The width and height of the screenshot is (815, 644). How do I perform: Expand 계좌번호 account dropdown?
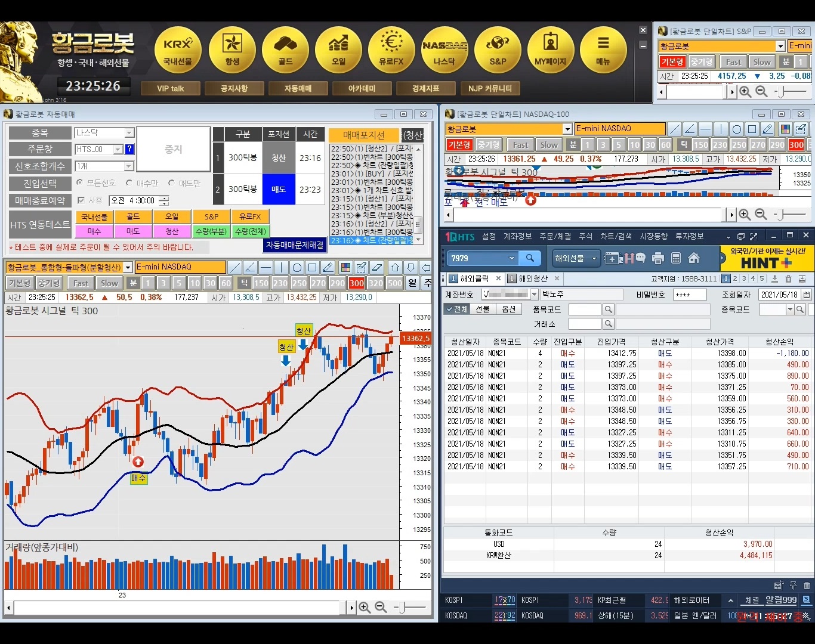pos(533,295)
